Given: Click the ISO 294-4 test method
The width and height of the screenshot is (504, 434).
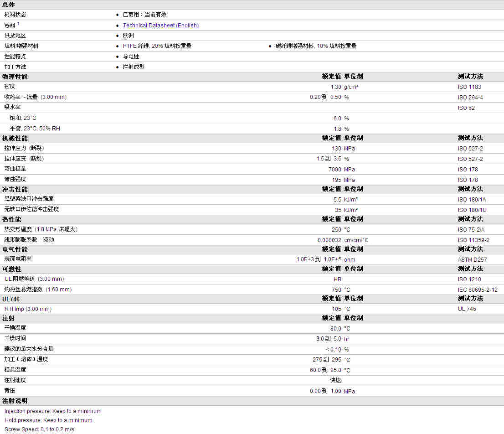Looking at the screenshot, I should pyautogui.click(x=470, y=98).
